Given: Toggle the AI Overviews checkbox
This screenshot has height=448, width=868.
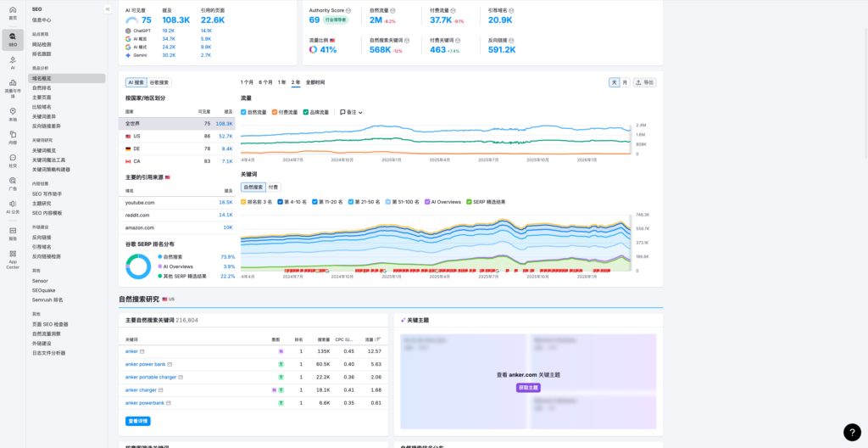Looking at the screenshot, I should (x=427, y=202).
